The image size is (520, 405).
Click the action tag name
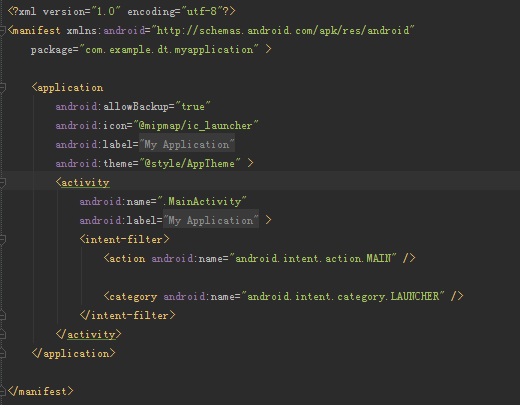pyautogui.click(x=127, y=259)
